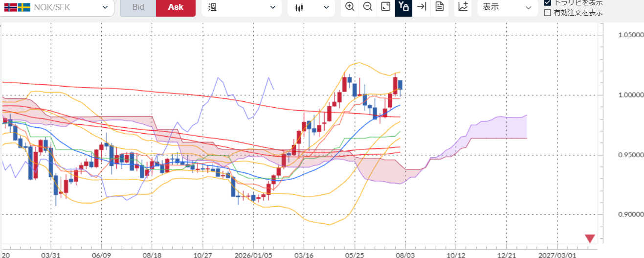This screenshot has width=644, height=258.
Task: Open the 表示 display dropdown
Action: [507, 7]
